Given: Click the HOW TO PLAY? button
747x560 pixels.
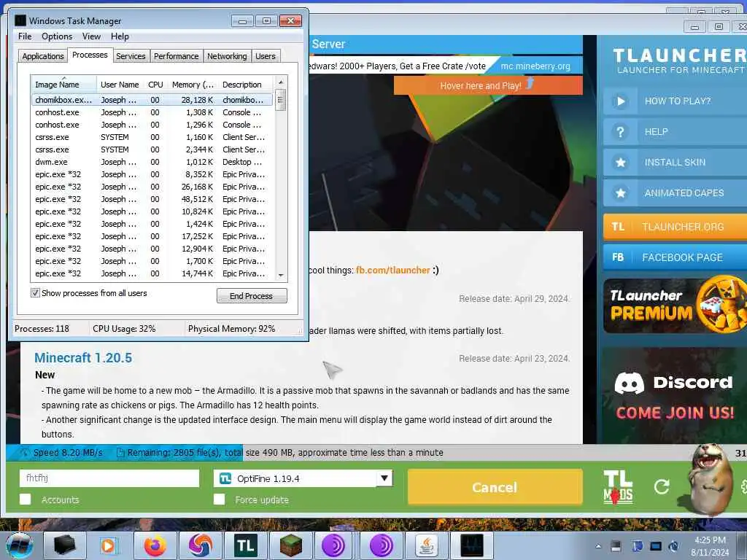Looking at the screenshot, I should coord(675,101).
